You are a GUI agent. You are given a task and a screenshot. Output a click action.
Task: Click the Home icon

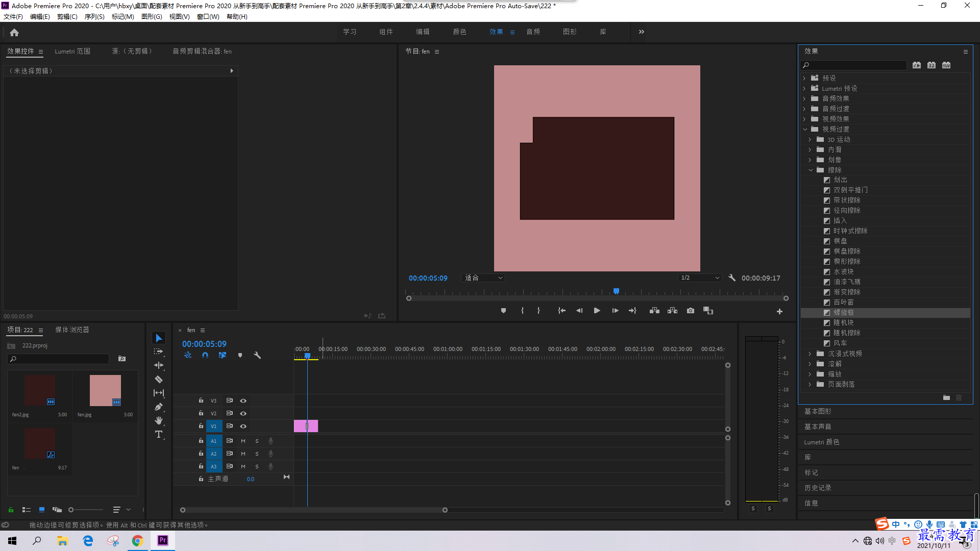(14, 32)
